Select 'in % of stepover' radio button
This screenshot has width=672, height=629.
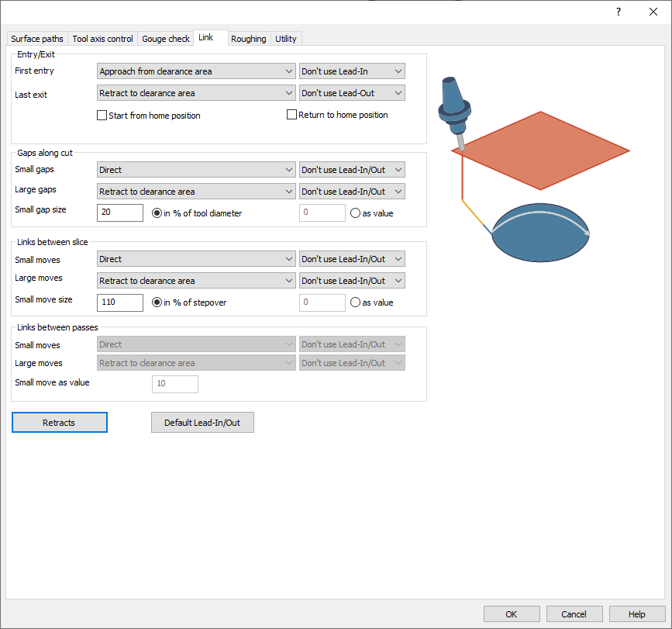157,302
